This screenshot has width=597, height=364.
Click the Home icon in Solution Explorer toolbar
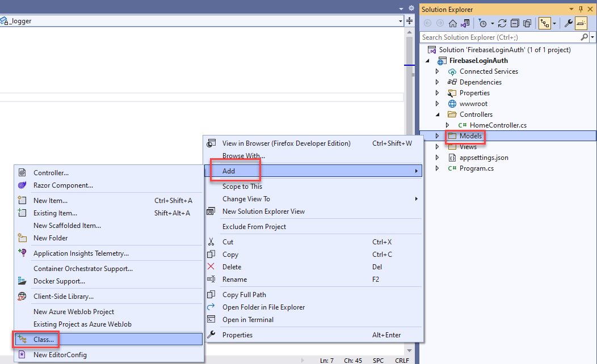[453, 23]
